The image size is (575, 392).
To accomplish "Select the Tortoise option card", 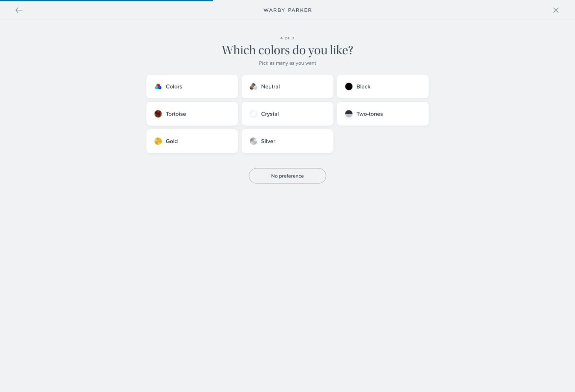I will coord(192,114).
